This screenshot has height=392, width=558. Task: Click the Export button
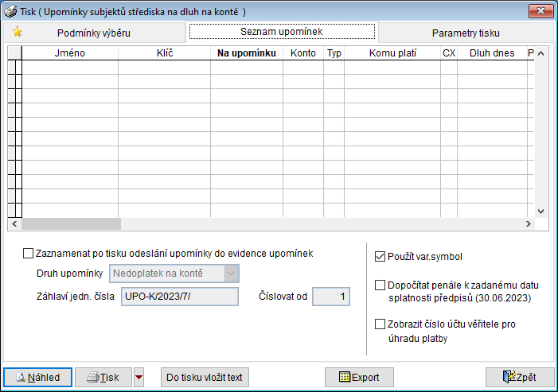(359, 377)
